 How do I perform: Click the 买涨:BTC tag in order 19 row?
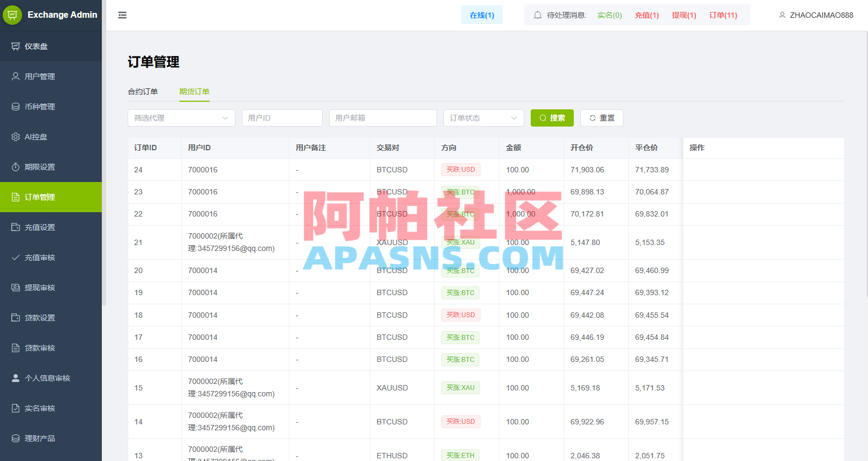coord(460,293)
